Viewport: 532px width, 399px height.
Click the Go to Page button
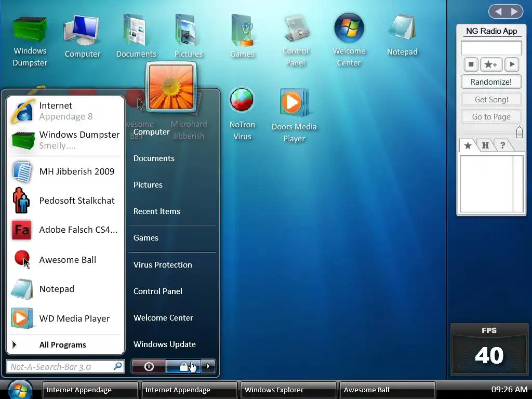491,117
